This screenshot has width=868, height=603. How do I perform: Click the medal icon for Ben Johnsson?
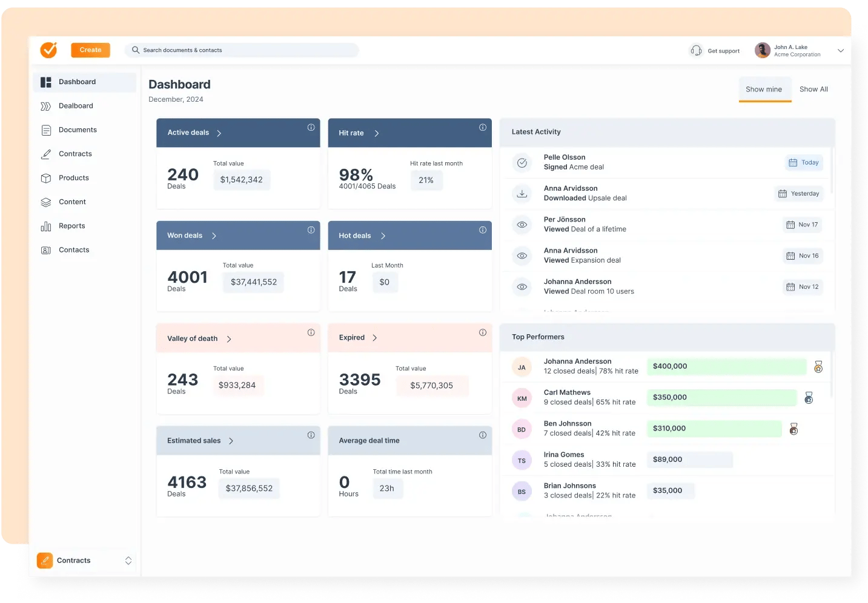[793, 429]
